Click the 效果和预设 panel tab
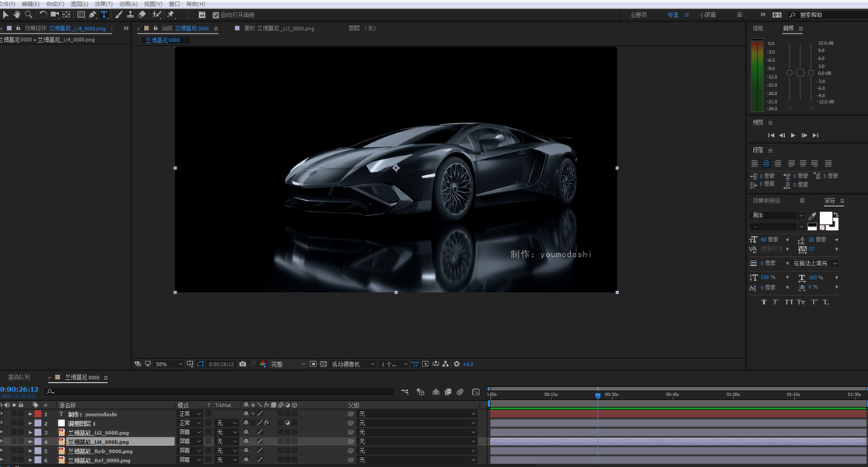The width and height of the screenshot is (868, 467). 765,201
